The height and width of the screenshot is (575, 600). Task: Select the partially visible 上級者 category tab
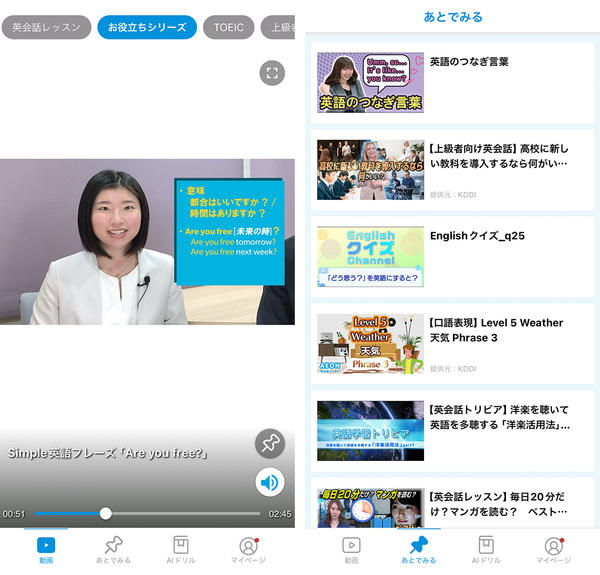pyautogui.click(x=278, y=27)
